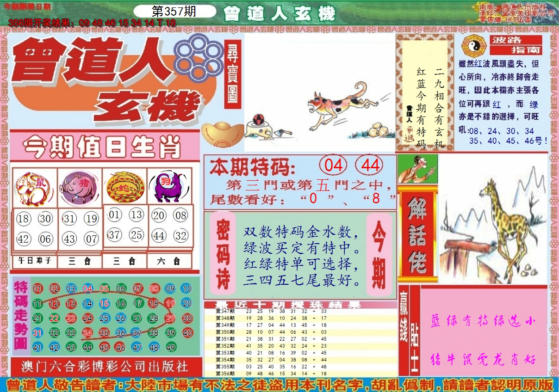Open the 第357期 issue header
The width and height of the screenshot is (559, 392).
pos(175,12)
